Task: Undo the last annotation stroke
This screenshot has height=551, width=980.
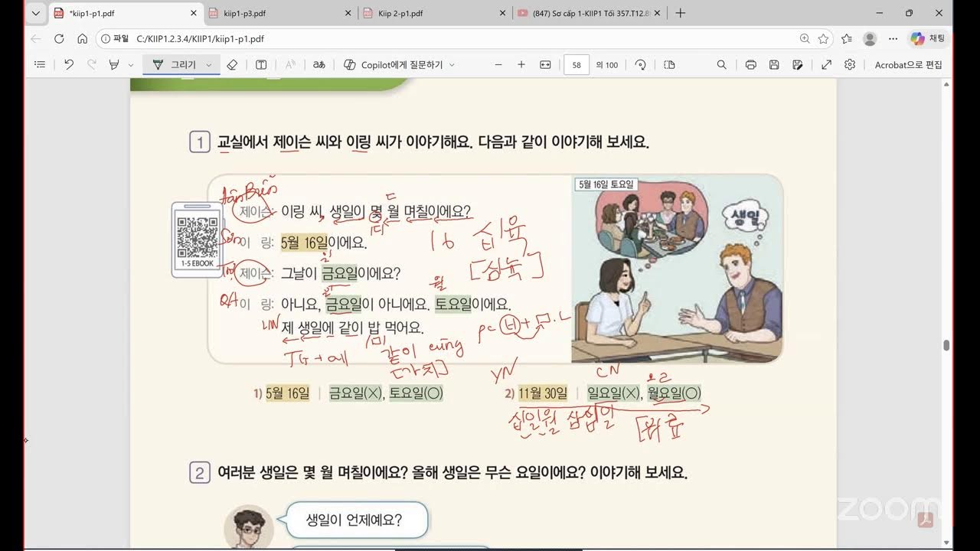Action: (69, 65)
